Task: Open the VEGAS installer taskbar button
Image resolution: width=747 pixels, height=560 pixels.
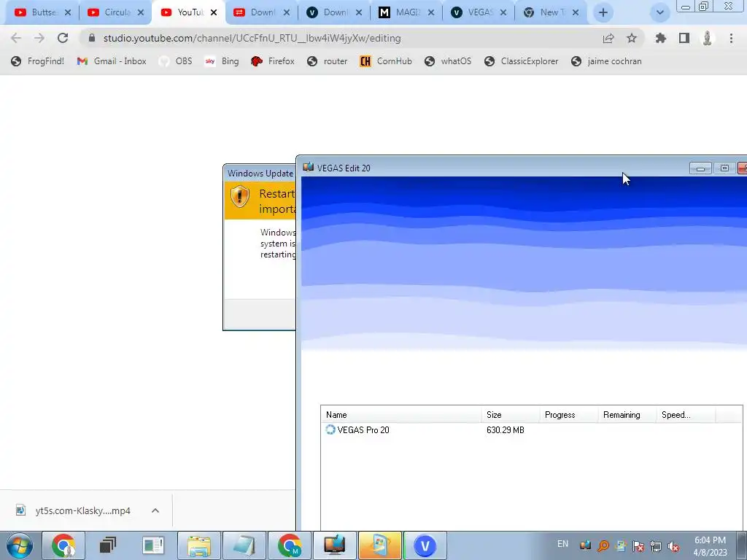Action: click(425, 545)
